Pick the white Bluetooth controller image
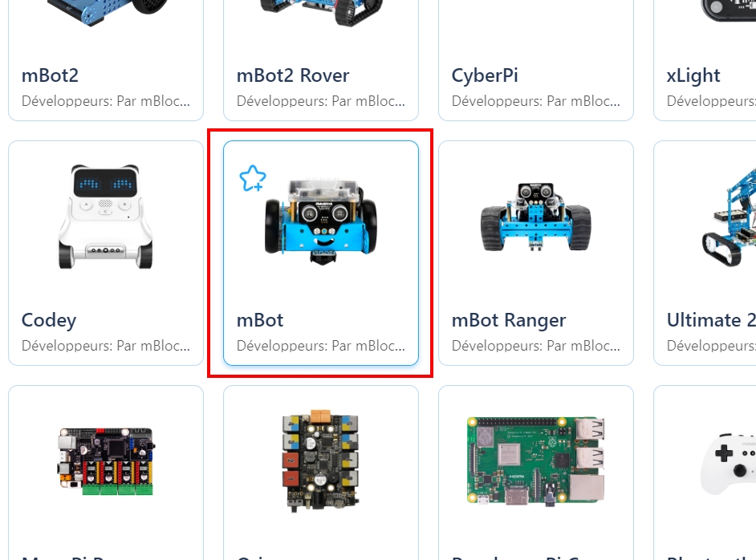This screenshot has width=756, height=560. tap(728, 464)
